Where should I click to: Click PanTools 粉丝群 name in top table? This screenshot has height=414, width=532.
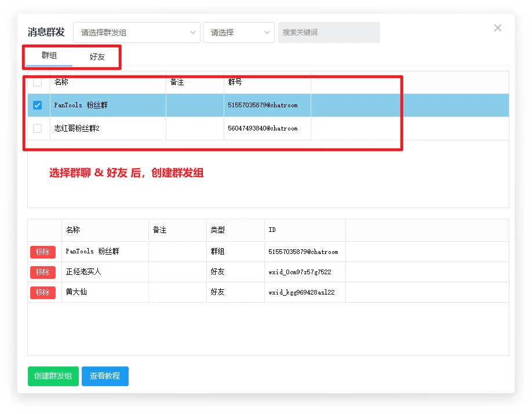tap(108, 105)
